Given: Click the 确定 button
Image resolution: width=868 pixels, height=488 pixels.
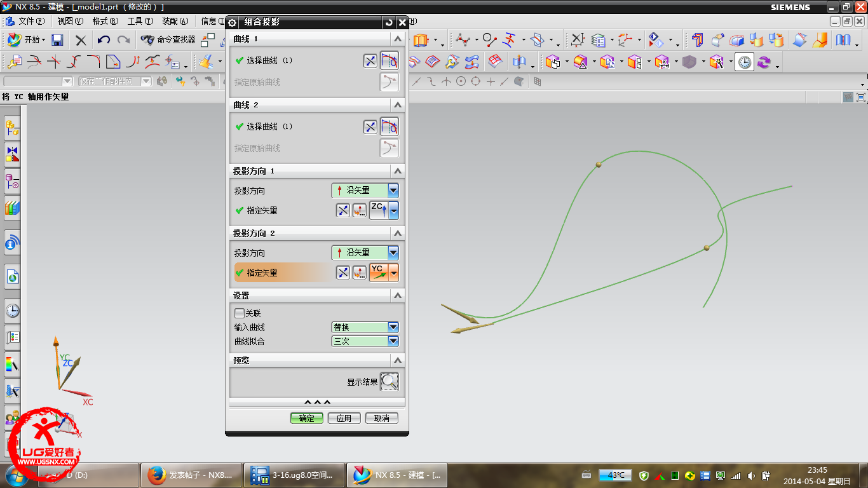Looking at the screenshot, I should (307, 418).
